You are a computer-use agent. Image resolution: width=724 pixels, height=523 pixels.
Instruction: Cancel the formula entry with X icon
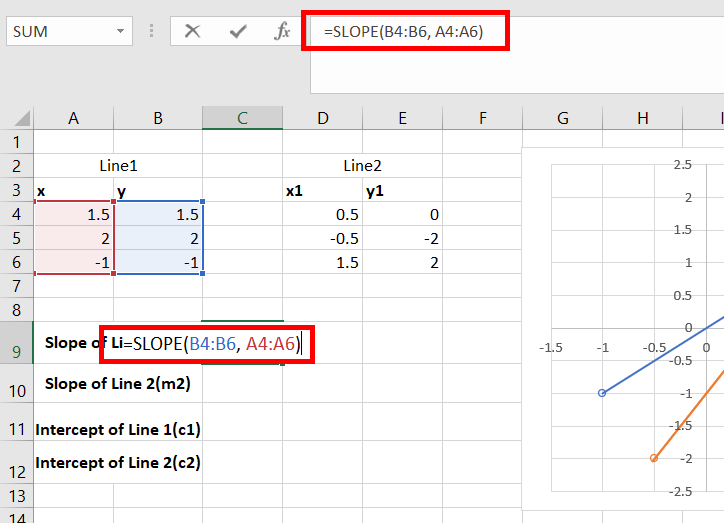[x=192, y=31]
